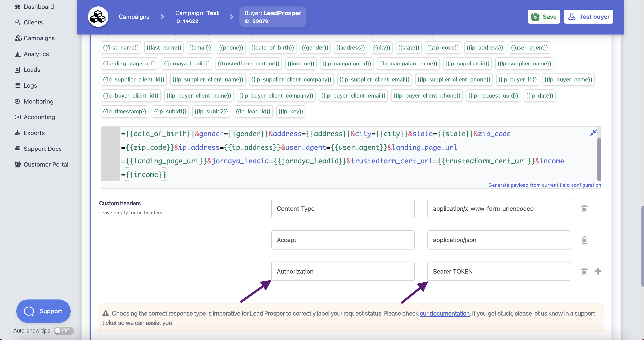Image resolution: width=644 pixels, height=340 pixels.
Task: Select the Buyer: LeadProsper breadcrumb tab
Action: (x=272, y=17)
